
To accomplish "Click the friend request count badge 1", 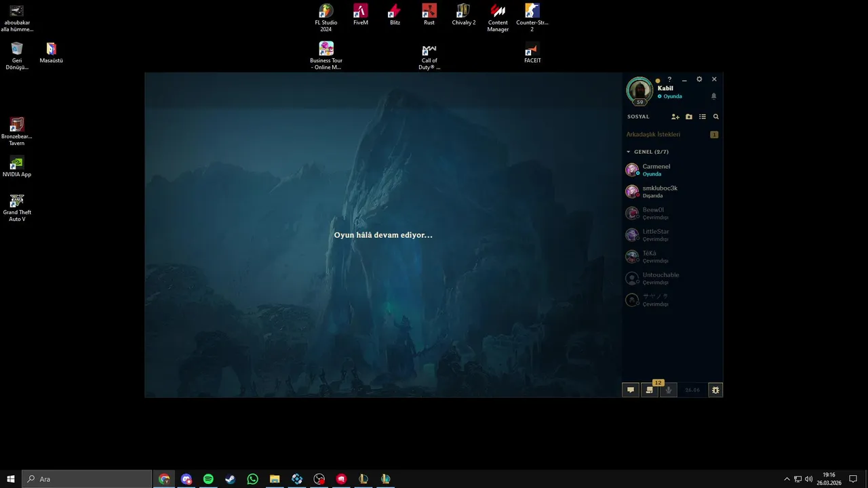I will [x=714, y=134].
